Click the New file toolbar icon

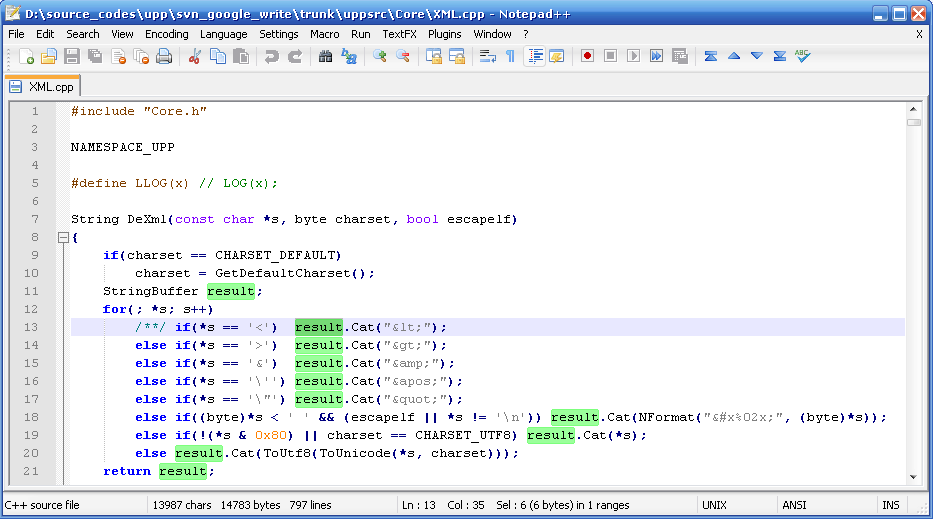(x=26, y=57)
